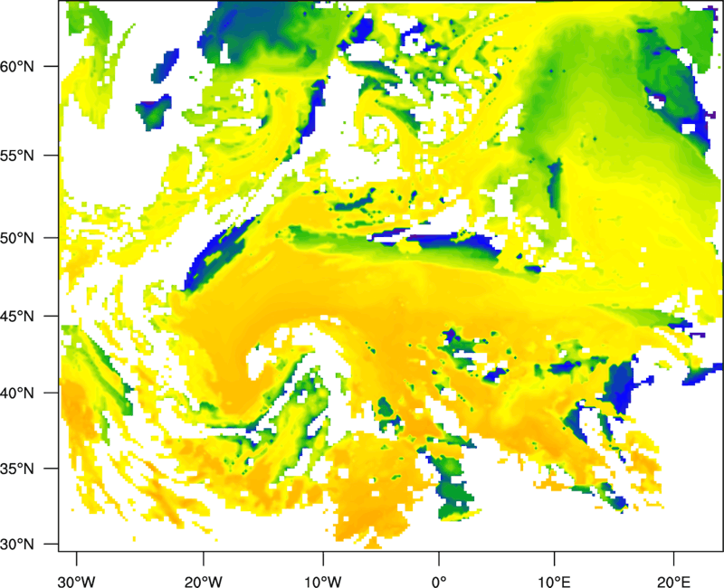724x588 pixels.
Task: Click the 0° longitude label
Action: coord(439,582)
